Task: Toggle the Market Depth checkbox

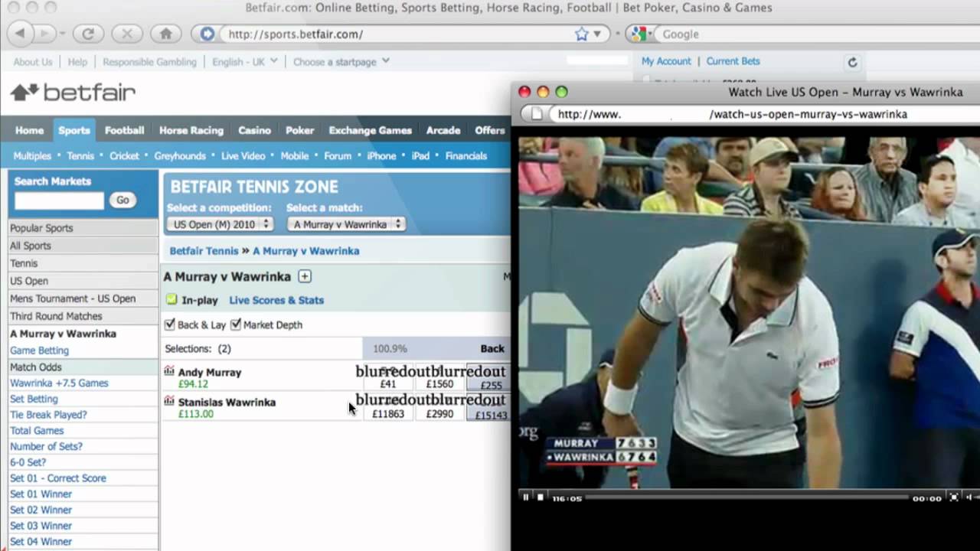Action: 236,324
